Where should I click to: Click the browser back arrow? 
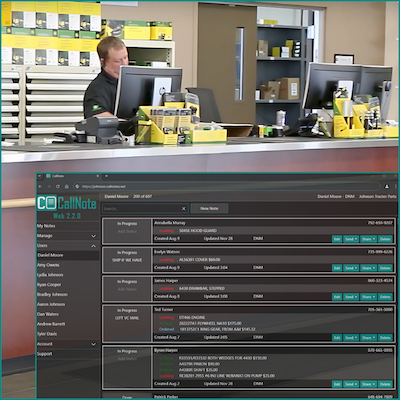coord(40,186)
